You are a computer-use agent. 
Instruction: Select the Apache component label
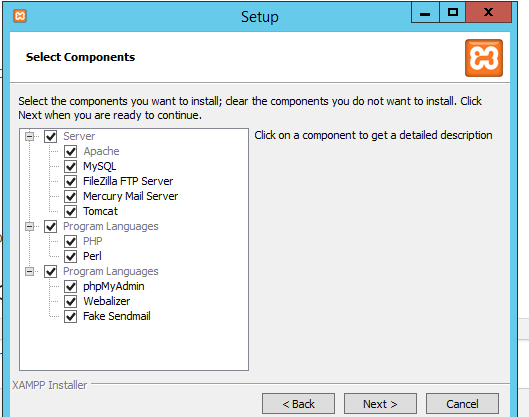(x=101, y=151)
